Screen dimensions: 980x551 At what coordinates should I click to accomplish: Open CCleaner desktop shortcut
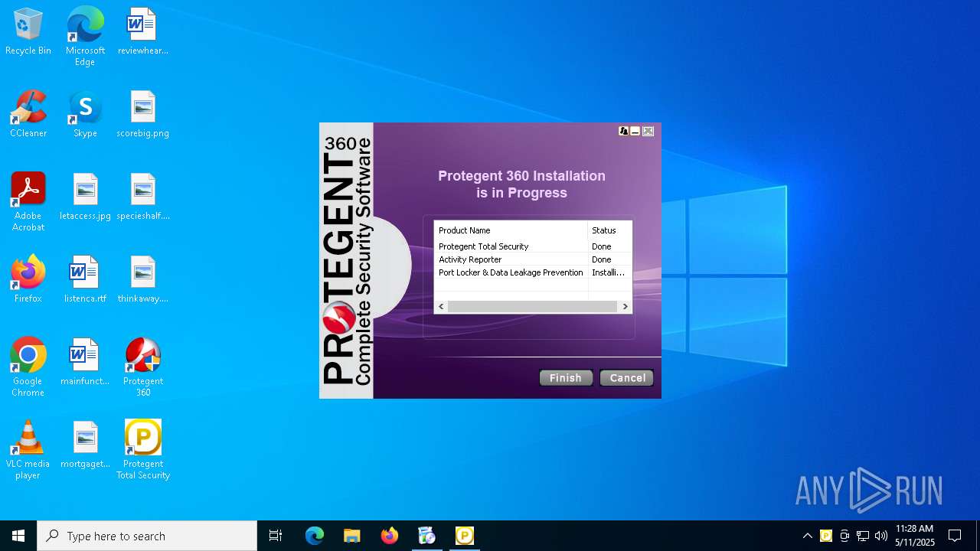click(x=28, y=115)
